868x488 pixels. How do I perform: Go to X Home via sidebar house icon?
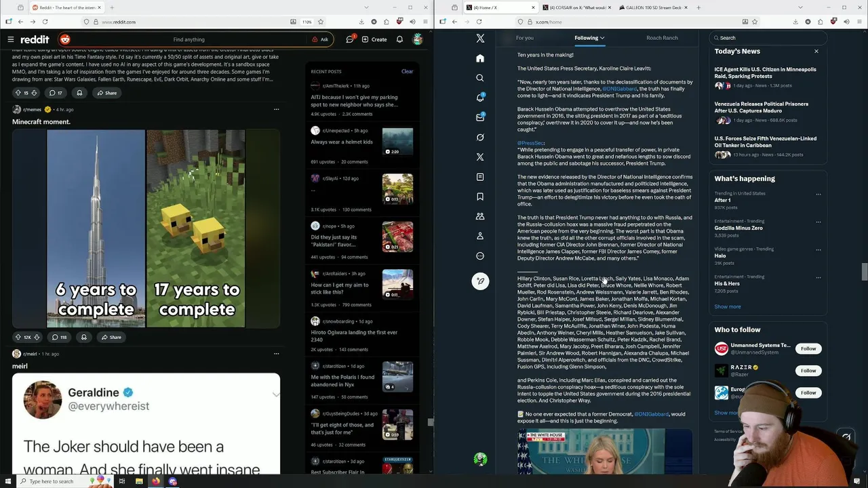[x=480, y=58]
